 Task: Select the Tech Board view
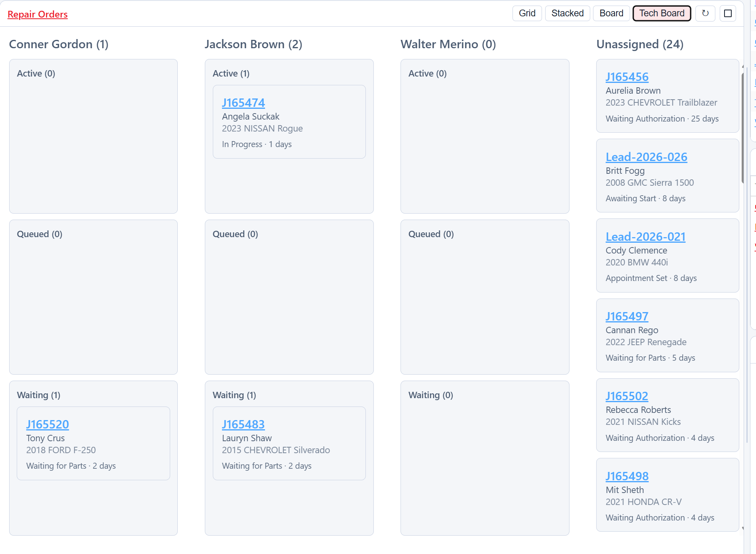(662, 13)
